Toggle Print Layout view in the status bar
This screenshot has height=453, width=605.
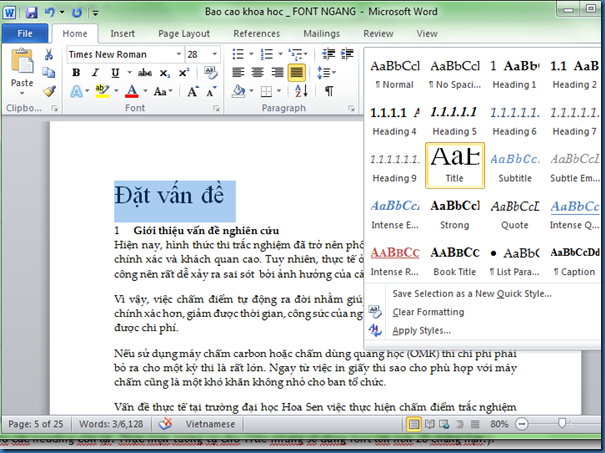pyautogui.click(x=414, y=424)
